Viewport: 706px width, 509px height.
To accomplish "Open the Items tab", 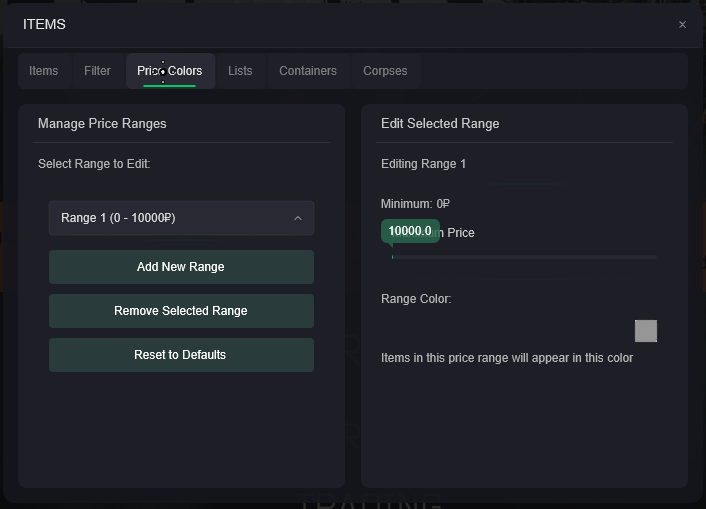I will [43, 71].
